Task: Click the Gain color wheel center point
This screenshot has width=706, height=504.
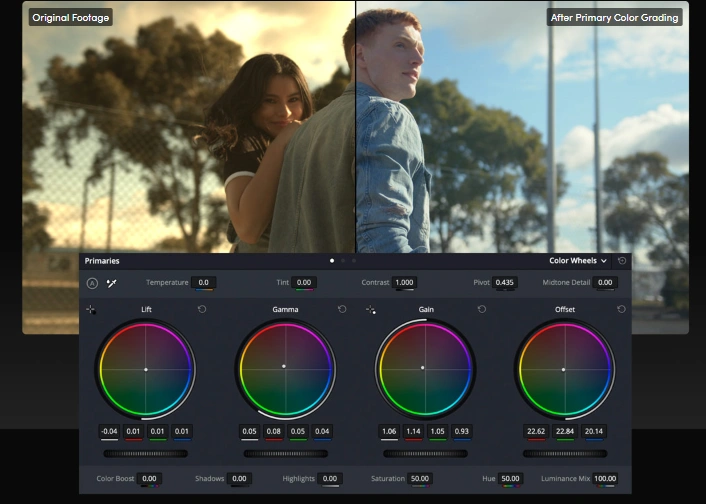Action: 422,368
